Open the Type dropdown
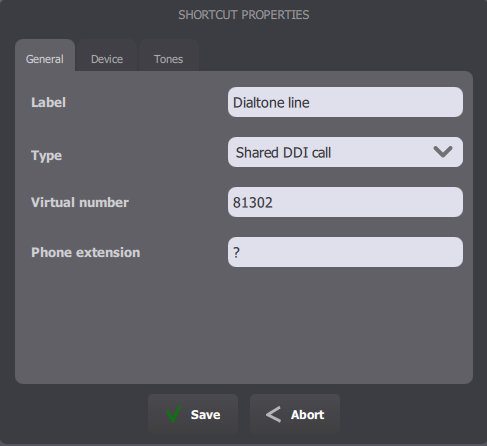The height and width of the screenshot is (446, 487). pos(345,152)
